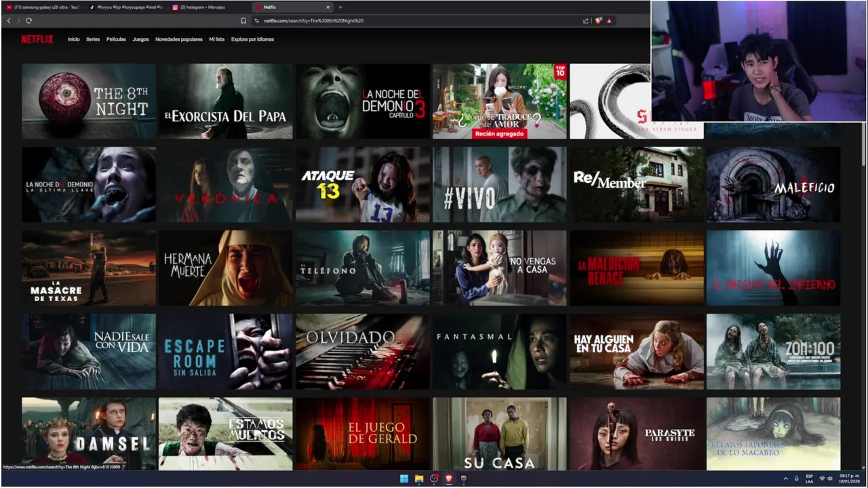
Task: Open Escape Room Sin Salida thumbnail
Action: pos(226,351)
